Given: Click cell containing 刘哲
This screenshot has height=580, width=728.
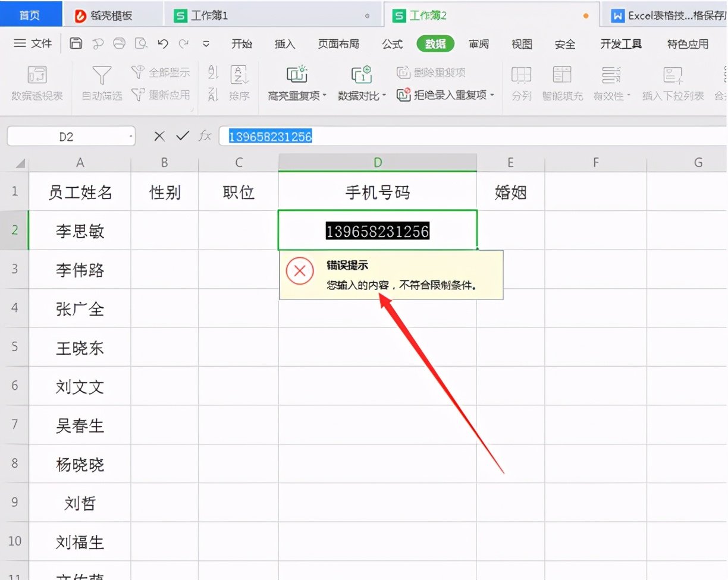Looking at the screenshot, I should click(80, 503).
